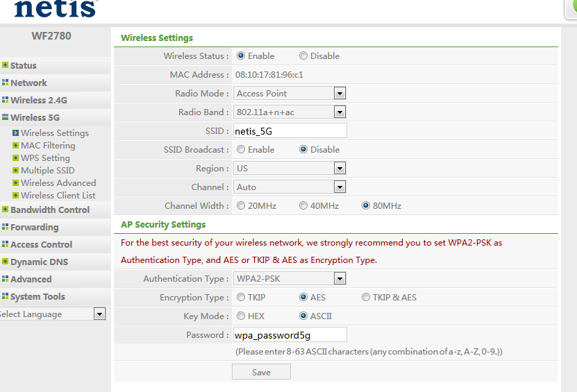Go to MAC Filtering page

coord(48,145)
